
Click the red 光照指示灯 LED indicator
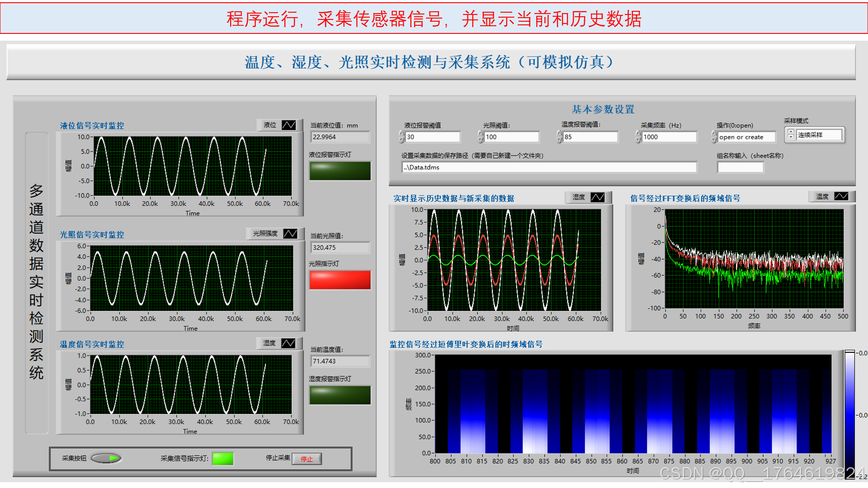340,280
